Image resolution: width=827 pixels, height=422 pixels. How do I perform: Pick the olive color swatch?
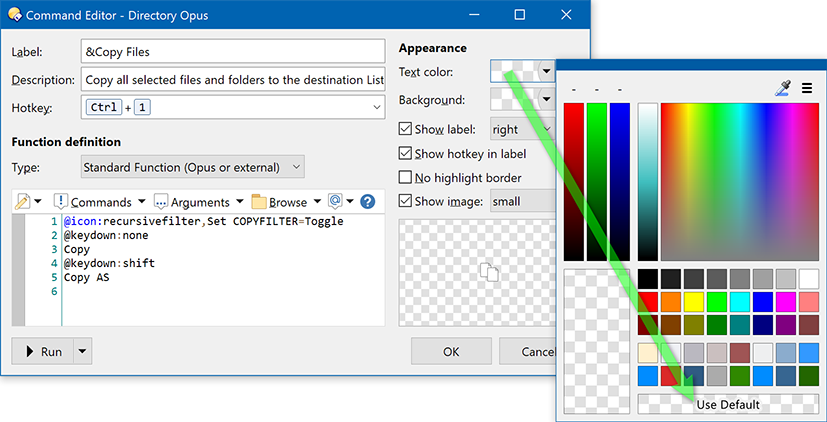point(694,324)
